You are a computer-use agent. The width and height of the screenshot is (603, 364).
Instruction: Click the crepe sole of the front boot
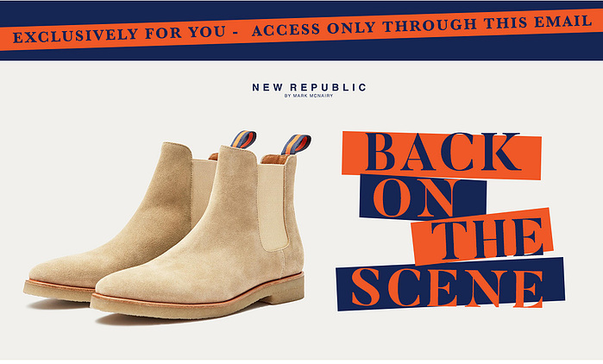point(196,302)
